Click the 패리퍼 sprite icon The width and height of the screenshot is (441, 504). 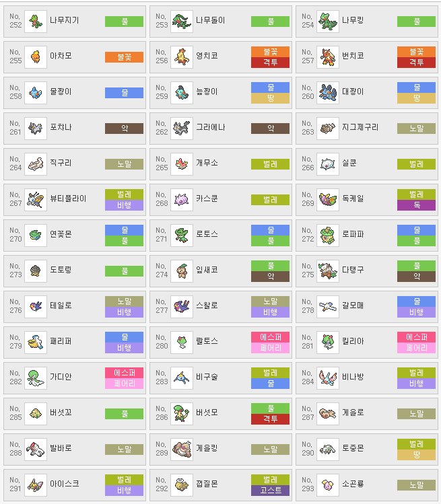36,343
